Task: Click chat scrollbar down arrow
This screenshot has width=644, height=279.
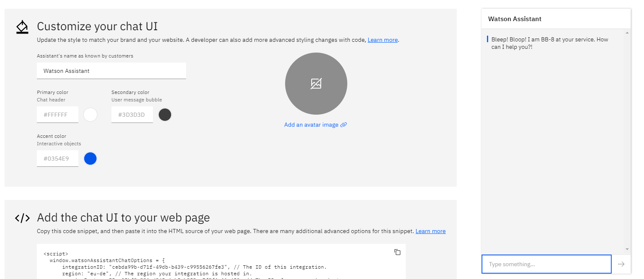Action: 627,249
